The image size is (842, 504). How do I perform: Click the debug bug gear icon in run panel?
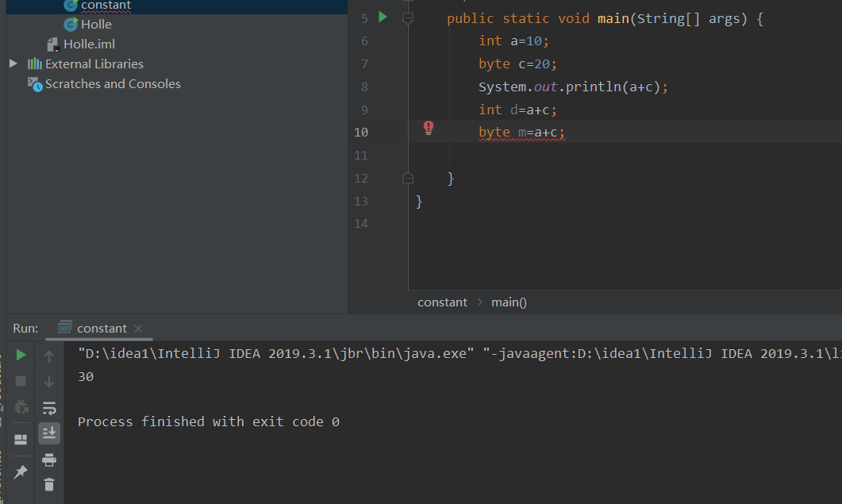pos(21,406)
